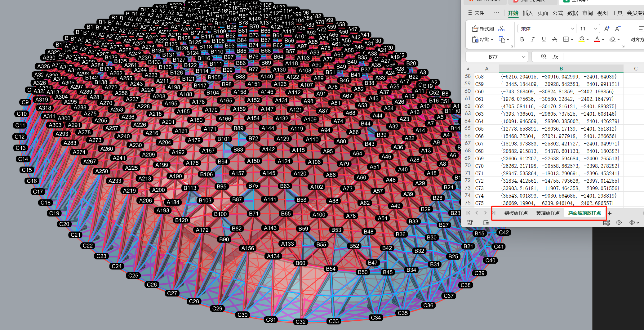Toggle italic formatting
Viewport: 644px width, 330px height.
tap(533, 39)
